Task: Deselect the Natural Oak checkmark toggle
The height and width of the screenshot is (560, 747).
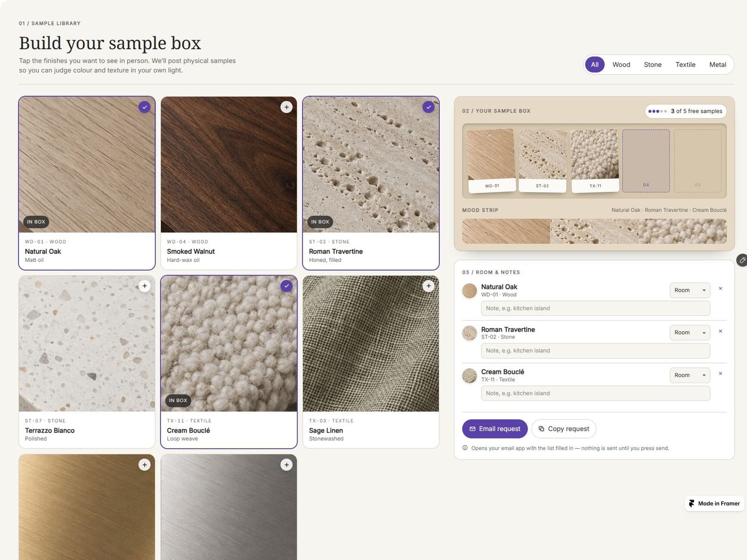Action: (x=145, y=107)
